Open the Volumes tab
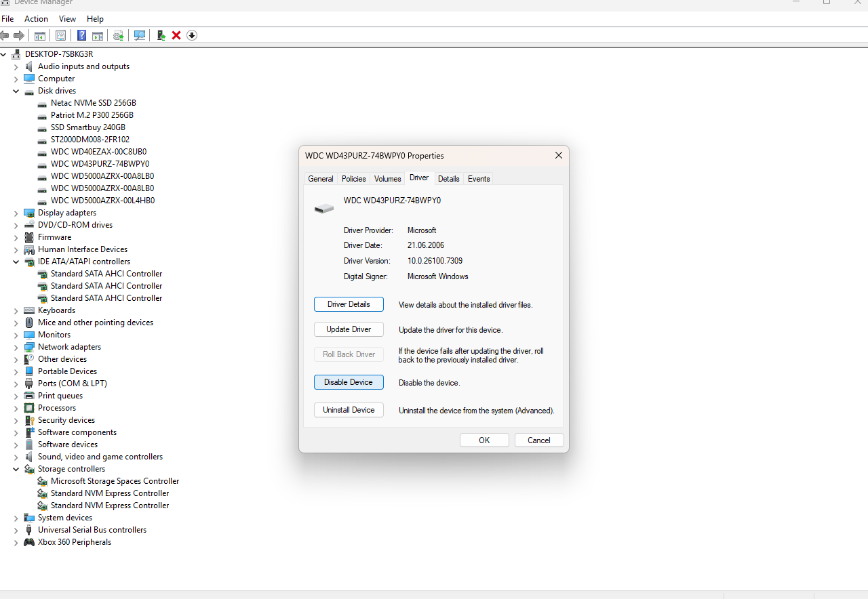868x599 pixels. tap(387, 179)
